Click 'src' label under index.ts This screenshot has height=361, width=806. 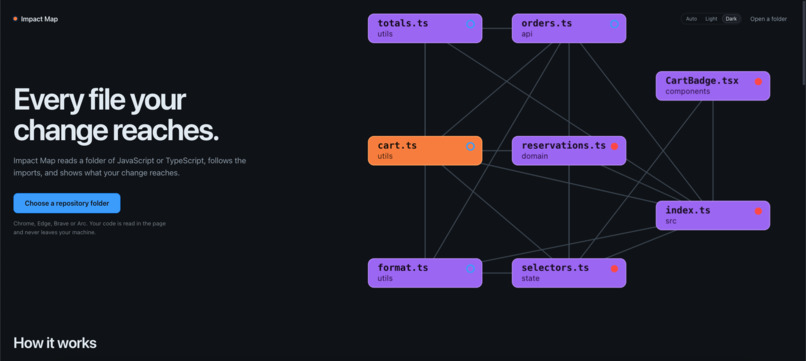(671, 221)
